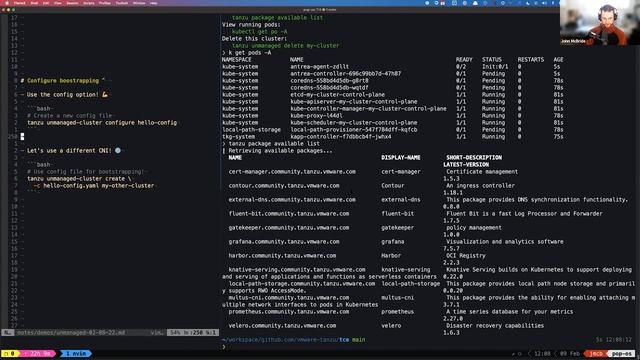Click the RESTARTS column header
Screen dimensions: 640x360
click(531, 60)
